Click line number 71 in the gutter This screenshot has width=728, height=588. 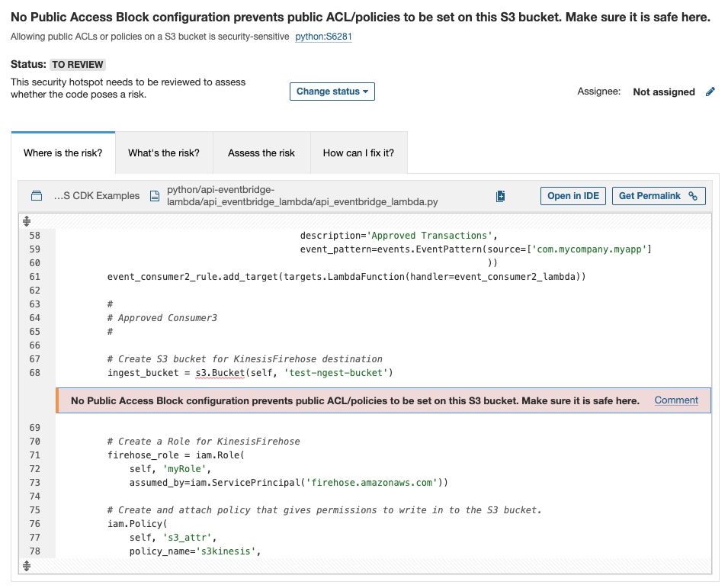pos(35,455)
